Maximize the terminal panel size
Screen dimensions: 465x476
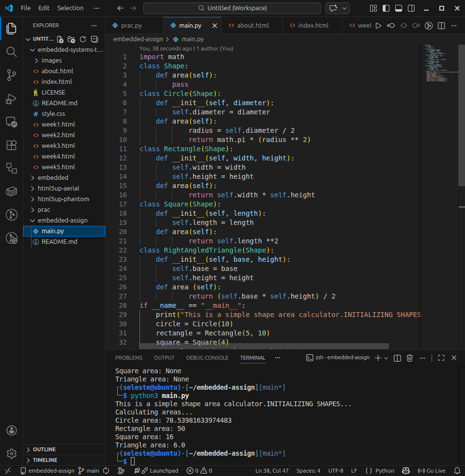pyautogui.click(x=441, y=358)
